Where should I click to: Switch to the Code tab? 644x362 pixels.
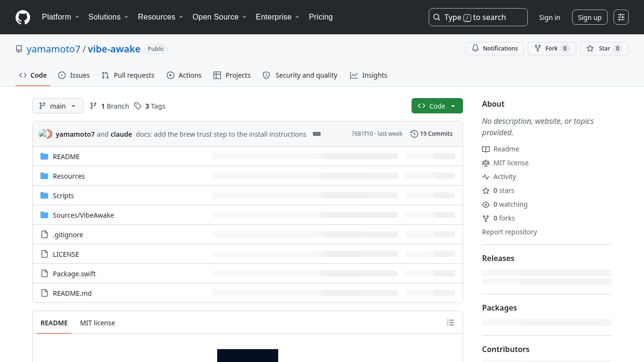pyautogui.click(x=33, y=75)
